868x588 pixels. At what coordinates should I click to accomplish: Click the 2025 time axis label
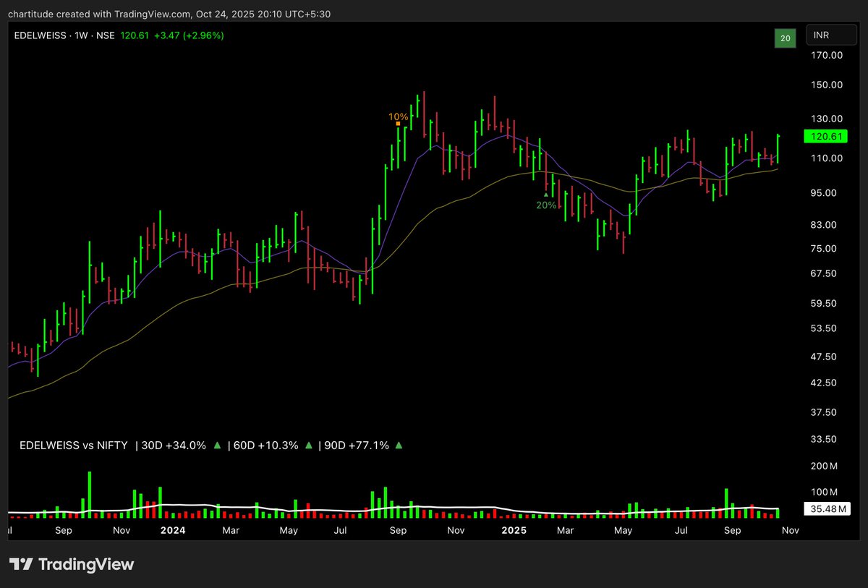coord(514,530)
